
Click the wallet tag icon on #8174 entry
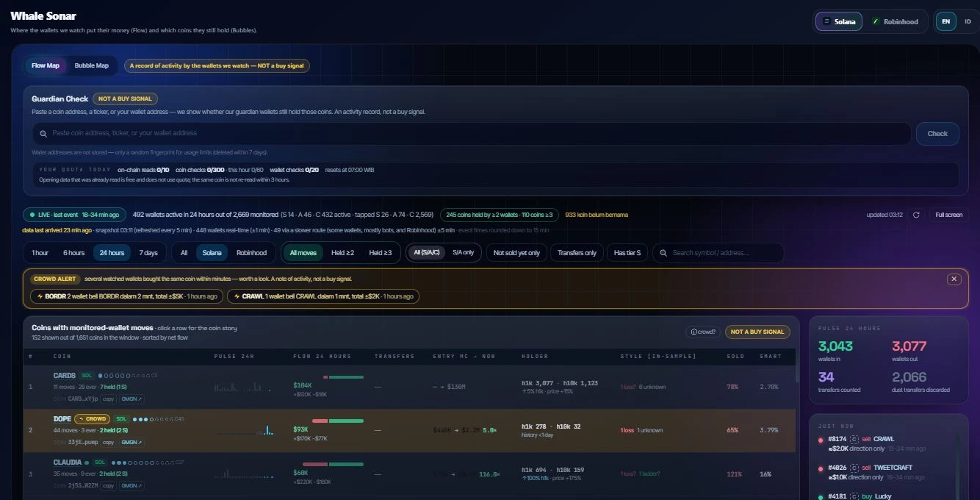855,439
